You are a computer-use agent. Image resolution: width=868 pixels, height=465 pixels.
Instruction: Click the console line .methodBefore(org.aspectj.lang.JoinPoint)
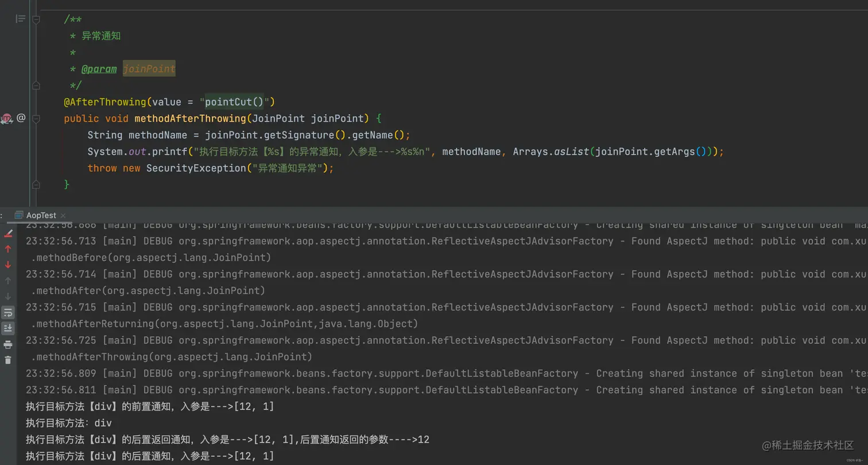[151, 258]
